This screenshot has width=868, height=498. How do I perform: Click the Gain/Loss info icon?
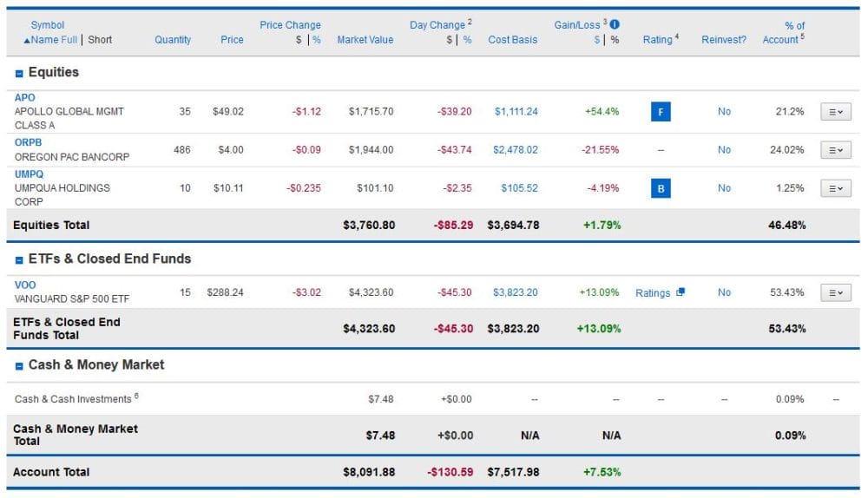[615, 25]
